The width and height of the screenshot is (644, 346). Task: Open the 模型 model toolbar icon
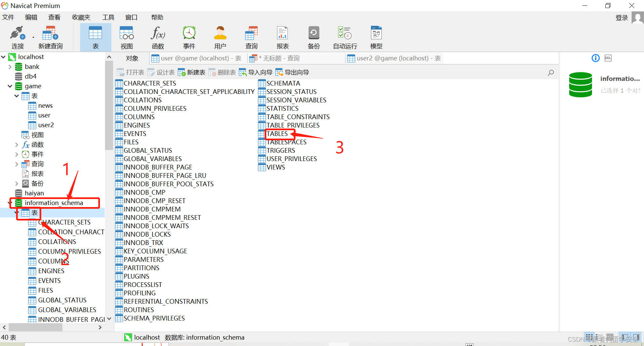[x=376, y=33]
